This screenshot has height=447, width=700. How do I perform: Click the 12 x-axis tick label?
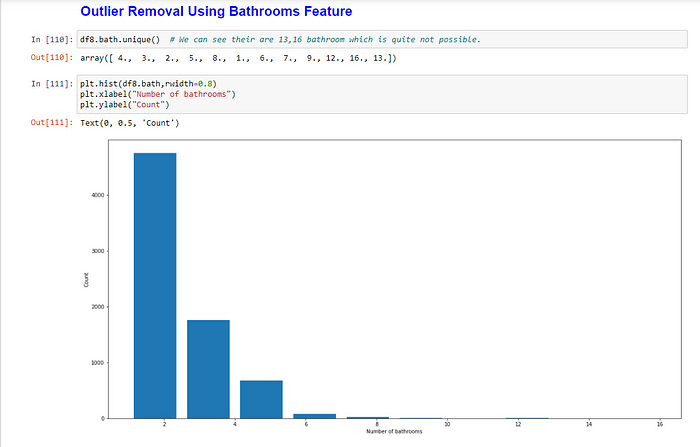pyautogui.click(x=518, y=424)
